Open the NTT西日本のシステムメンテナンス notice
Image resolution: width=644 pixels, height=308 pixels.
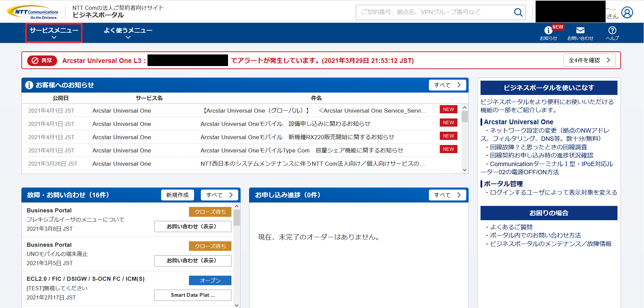coord(313,164)
